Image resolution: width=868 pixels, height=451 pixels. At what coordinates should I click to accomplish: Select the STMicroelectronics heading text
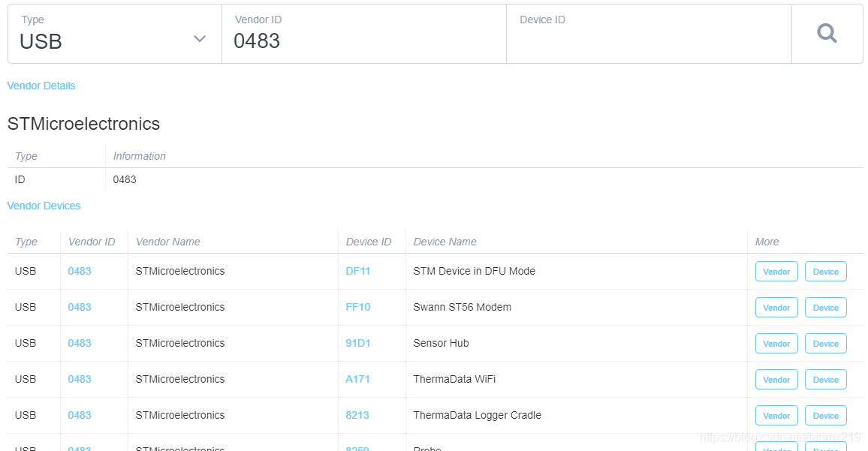click(83, 123)
